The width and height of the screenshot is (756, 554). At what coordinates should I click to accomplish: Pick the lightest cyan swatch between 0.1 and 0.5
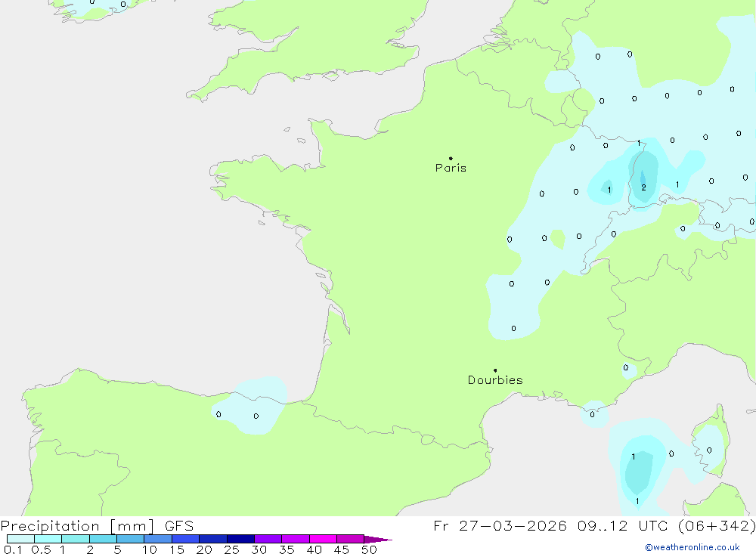(x=20, y=539)
